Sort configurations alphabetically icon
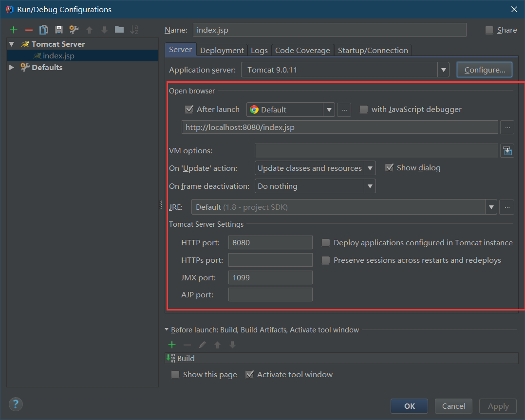Viewport: 525px width, 420px height. (x=134, y=30)
